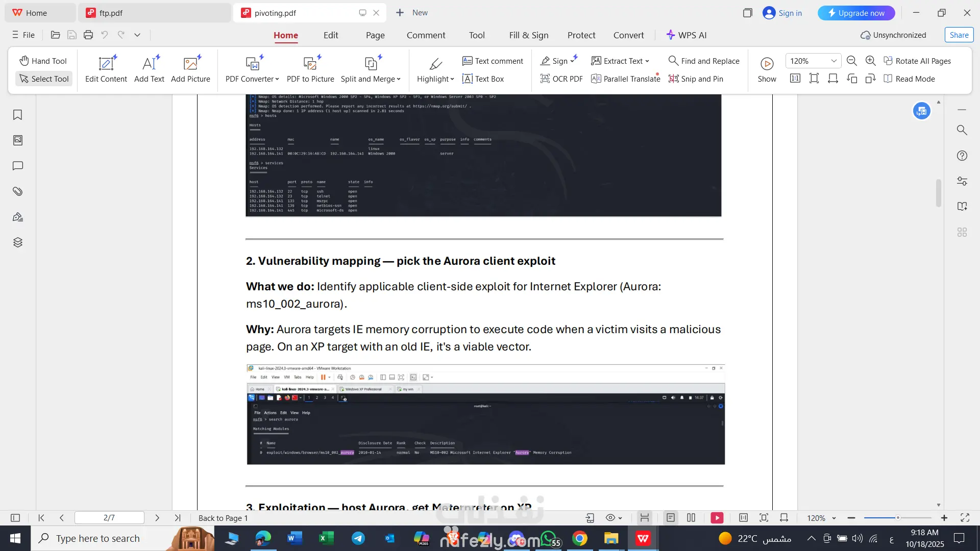980x551 pixels.
Task: Click the zoom out magnifier icon in ribbon
Action: tap(851, 61)
